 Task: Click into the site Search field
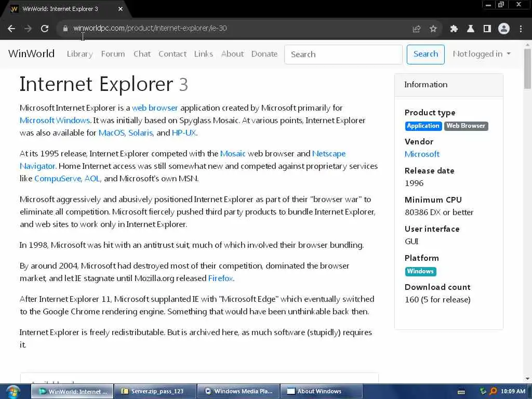pos(343,54)
